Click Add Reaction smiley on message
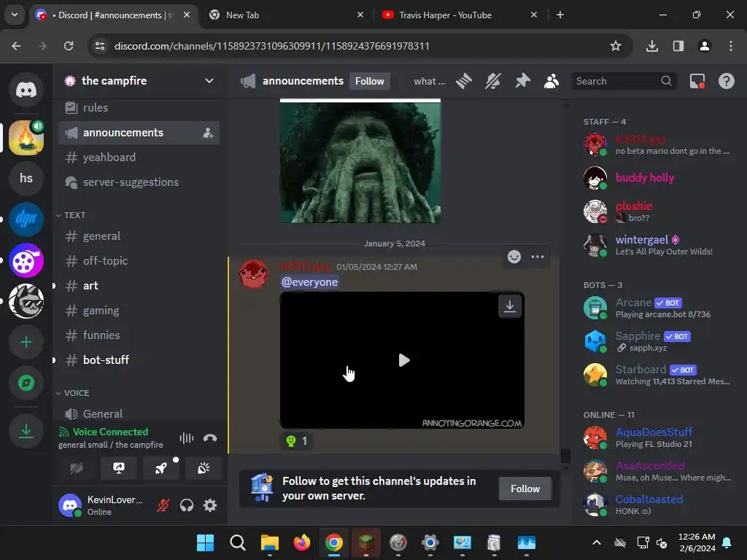The image size is (747, 560). (514, 257)
